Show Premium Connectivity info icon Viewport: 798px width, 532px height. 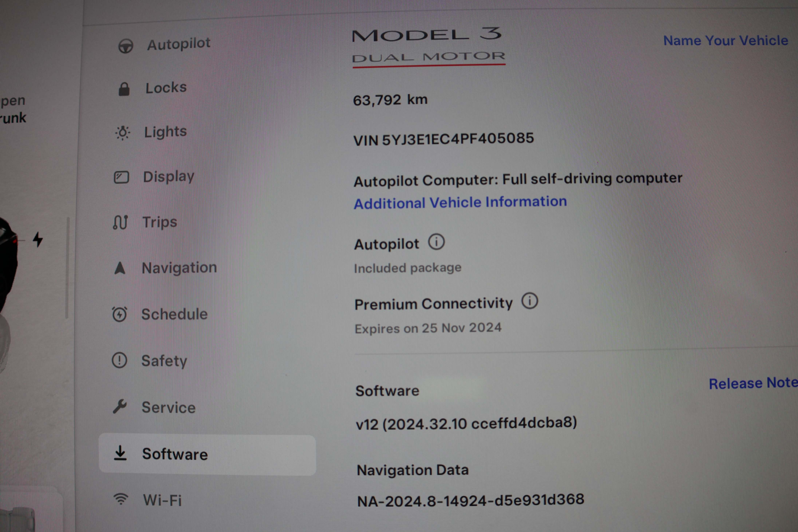click(x=530, y=301)
